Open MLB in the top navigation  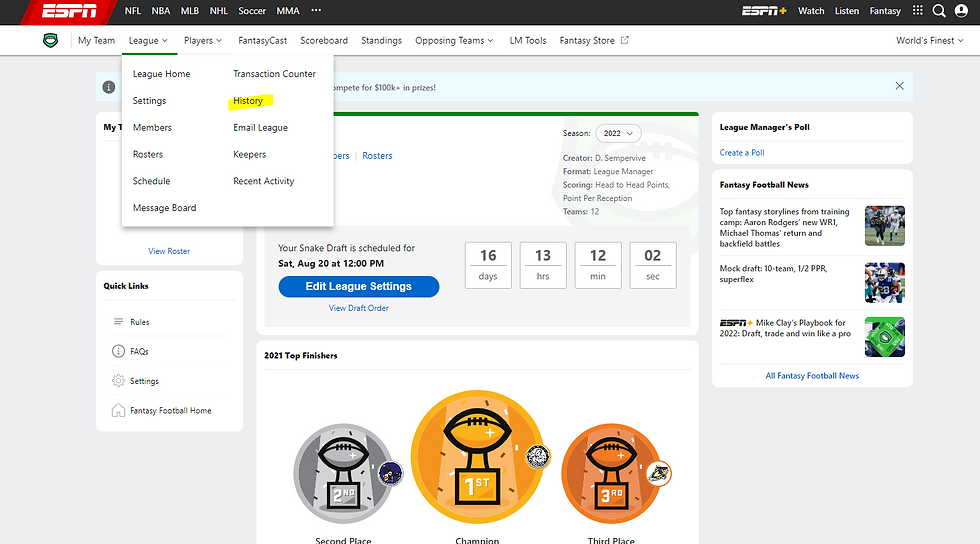point(189,11)
